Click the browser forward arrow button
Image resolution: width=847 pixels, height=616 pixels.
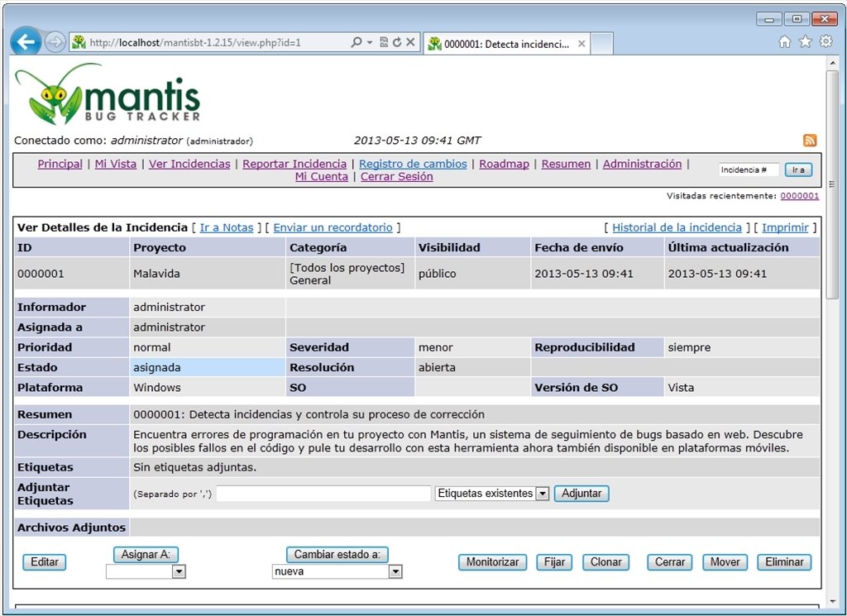(55, 42)
